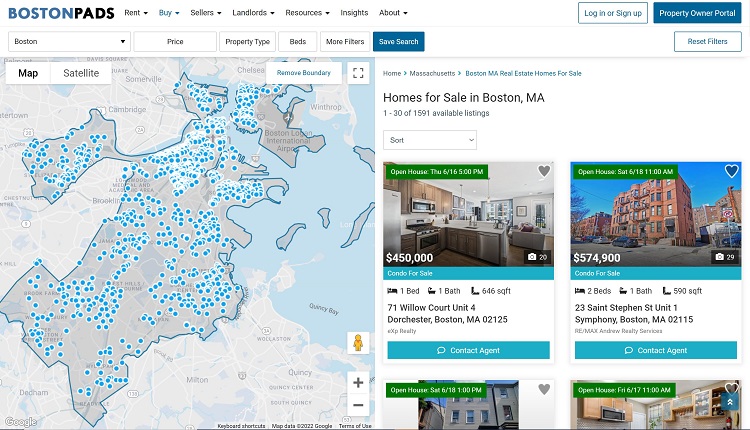Go to Massachusetts breadcrumb
Viewport: 750px width, 430px height.
[x=432, y=73]
